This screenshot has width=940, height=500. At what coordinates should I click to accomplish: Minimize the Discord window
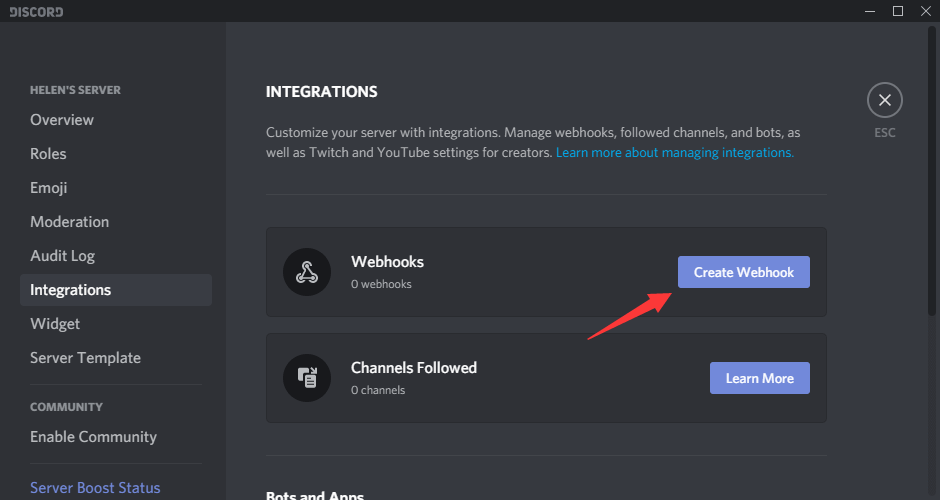pyautogui.click(x=870, y=11)
